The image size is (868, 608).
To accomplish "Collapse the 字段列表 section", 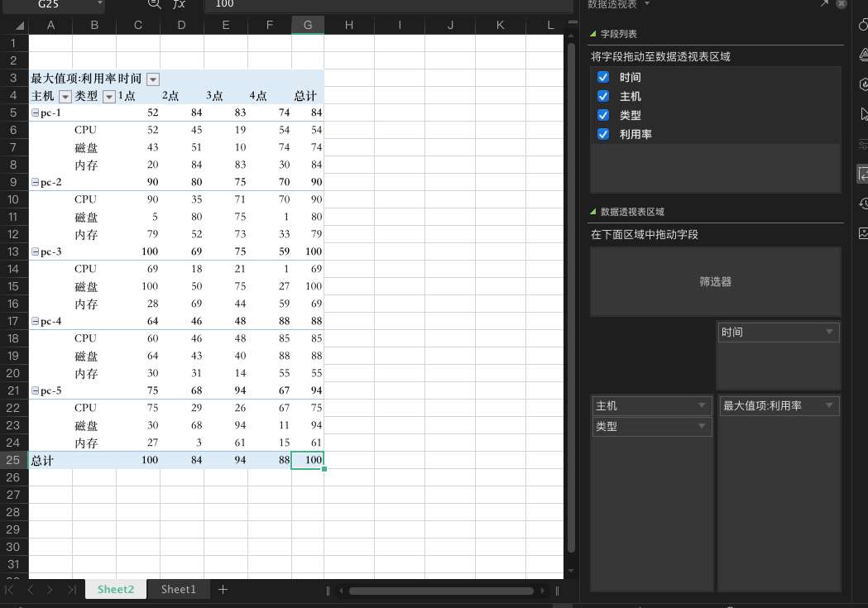I will [x=593, y=34].
